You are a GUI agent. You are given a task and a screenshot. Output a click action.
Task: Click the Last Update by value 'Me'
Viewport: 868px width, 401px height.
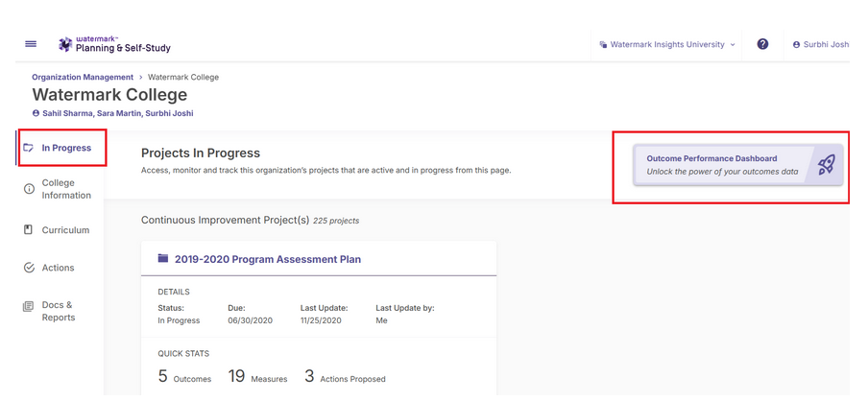[381, 320]
